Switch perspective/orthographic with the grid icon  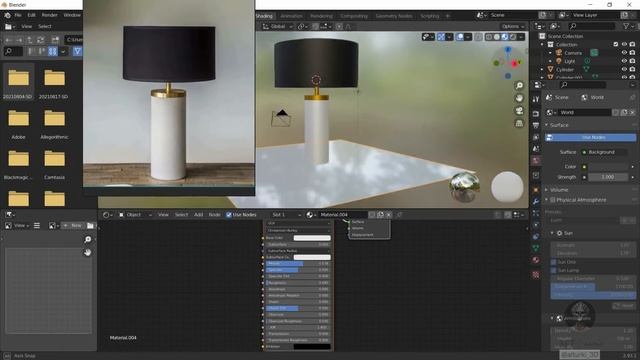pyautogui.click(x=519, y=123)
